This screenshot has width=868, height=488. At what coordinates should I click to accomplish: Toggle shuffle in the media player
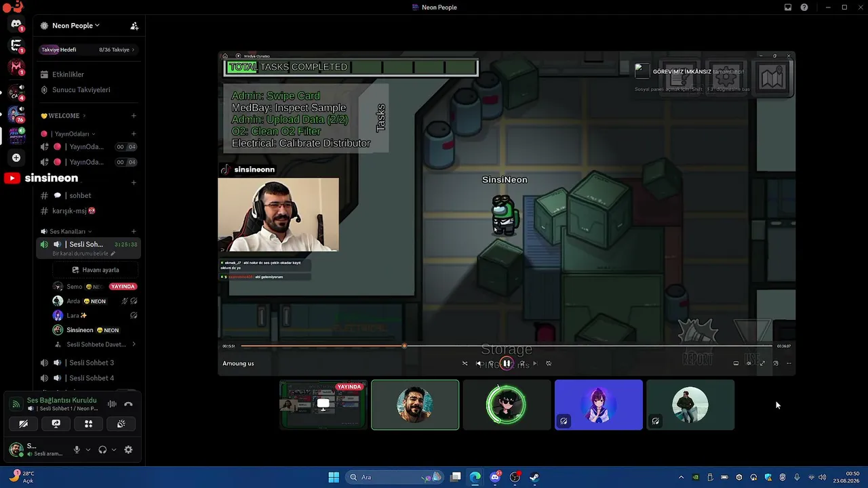[465, 363]
